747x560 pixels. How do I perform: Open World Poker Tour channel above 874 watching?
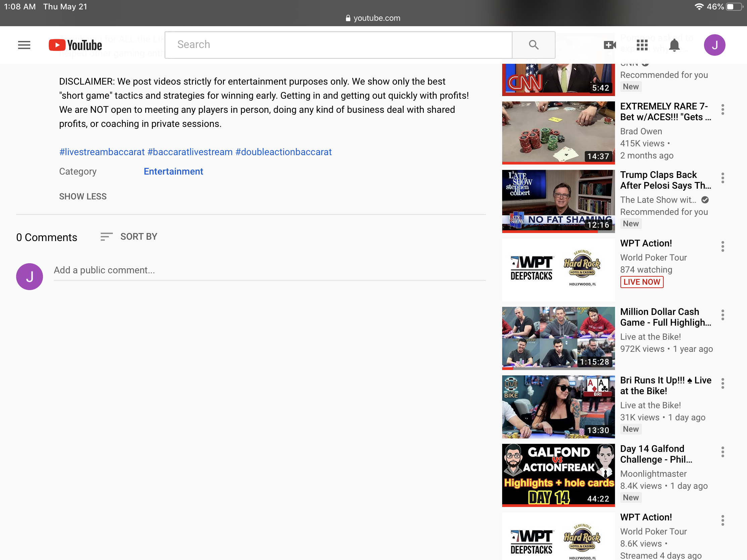(653, 258)
